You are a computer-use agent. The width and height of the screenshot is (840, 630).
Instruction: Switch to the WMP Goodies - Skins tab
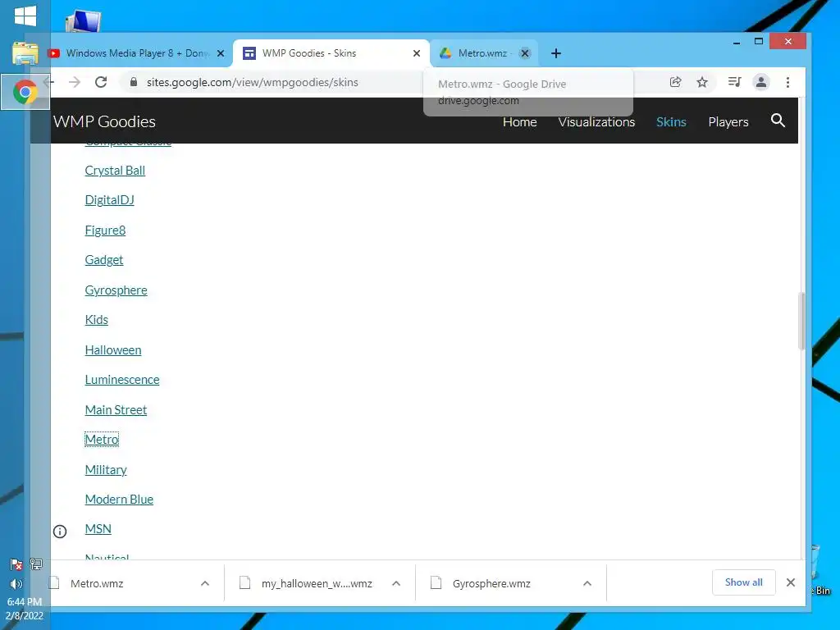coord(331,53)
